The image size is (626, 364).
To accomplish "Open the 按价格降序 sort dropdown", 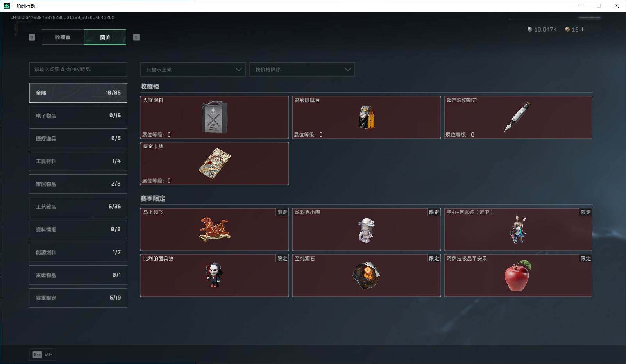I will pyautogui.click(x=302, y=70).
